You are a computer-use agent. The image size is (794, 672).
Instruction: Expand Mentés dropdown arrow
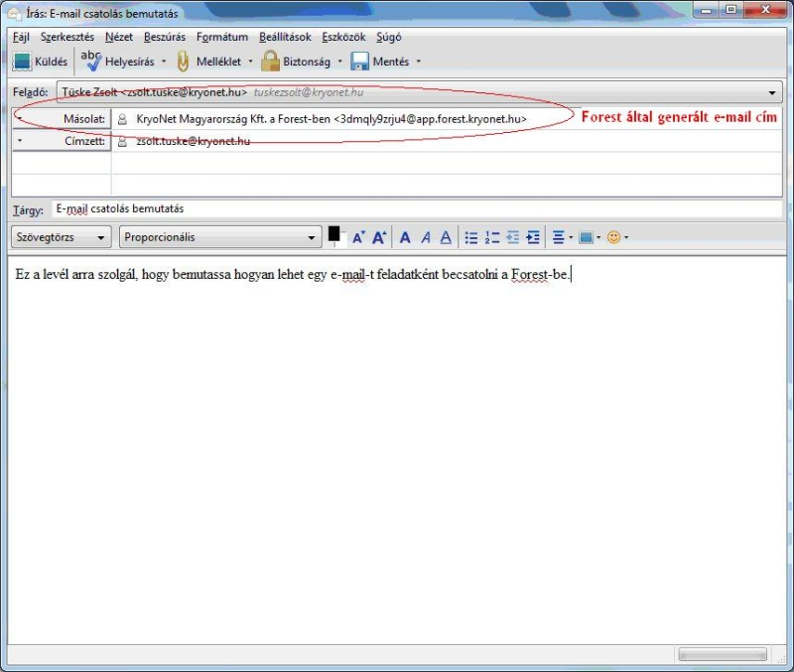click(x=418, y=62)
